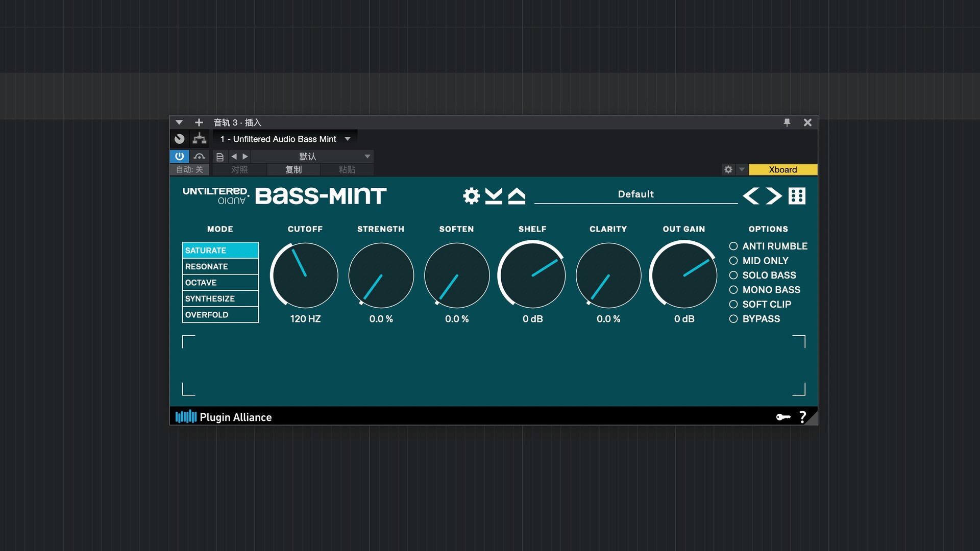The width and height of the screenshot is (980, 551).
Task: Click the CLARITY knob
Action: pyautogui.click(x=608, y=275)
